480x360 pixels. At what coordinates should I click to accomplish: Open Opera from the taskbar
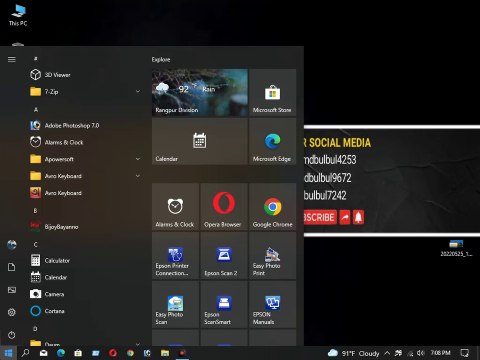113,353
